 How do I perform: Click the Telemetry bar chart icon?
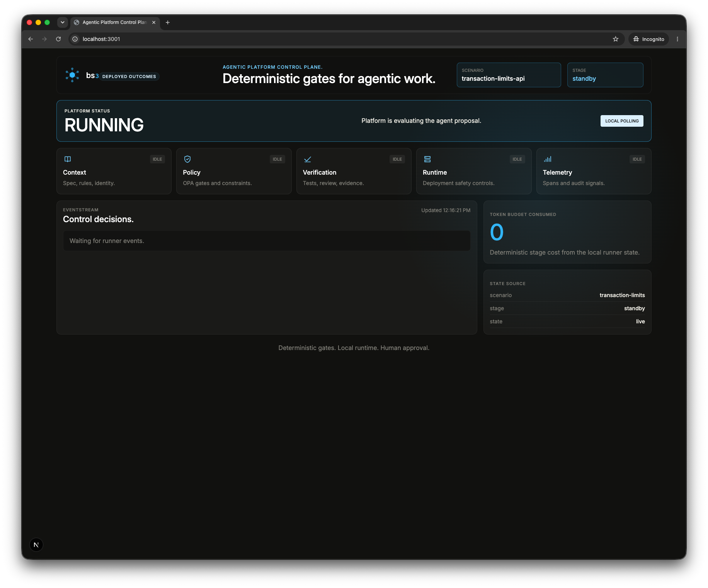point(548,159)
